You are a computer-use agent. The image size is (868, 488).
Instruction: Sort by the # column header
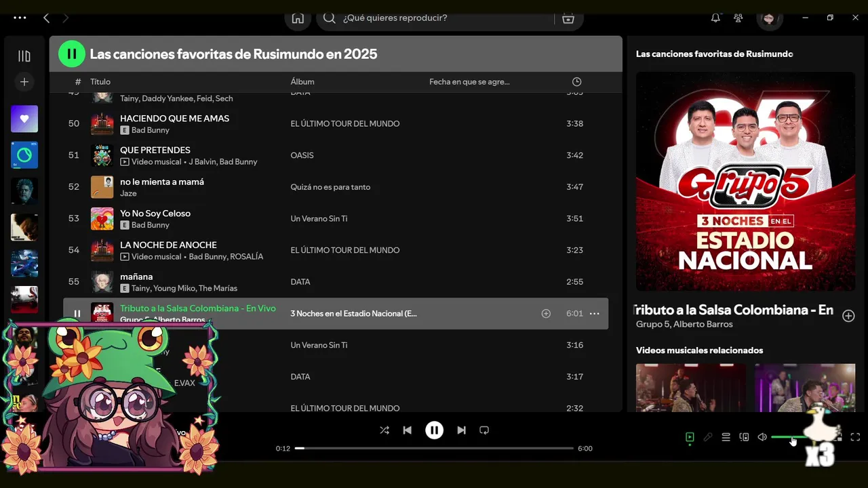pyautogui.click(x=78, y=81)
